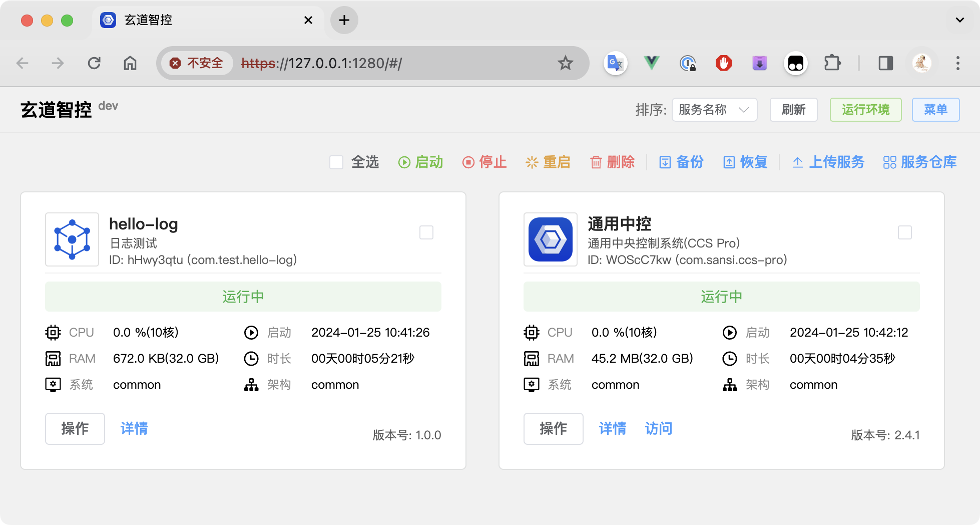Open a new browser tab
This screenshot has height=525, width=980.
click(344, 20)
